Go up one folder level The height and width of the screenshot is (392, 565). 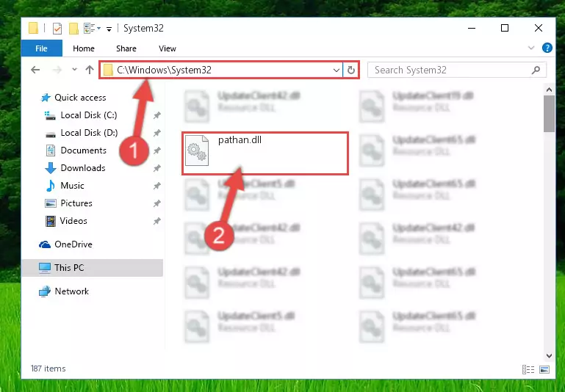pos(90,70)
